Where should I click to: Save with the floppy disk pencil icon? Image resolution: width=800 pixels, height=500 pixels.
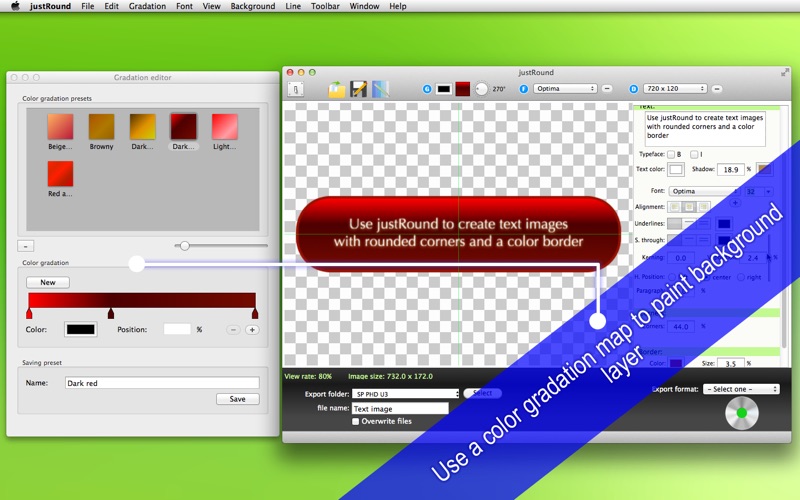[359, 89]
